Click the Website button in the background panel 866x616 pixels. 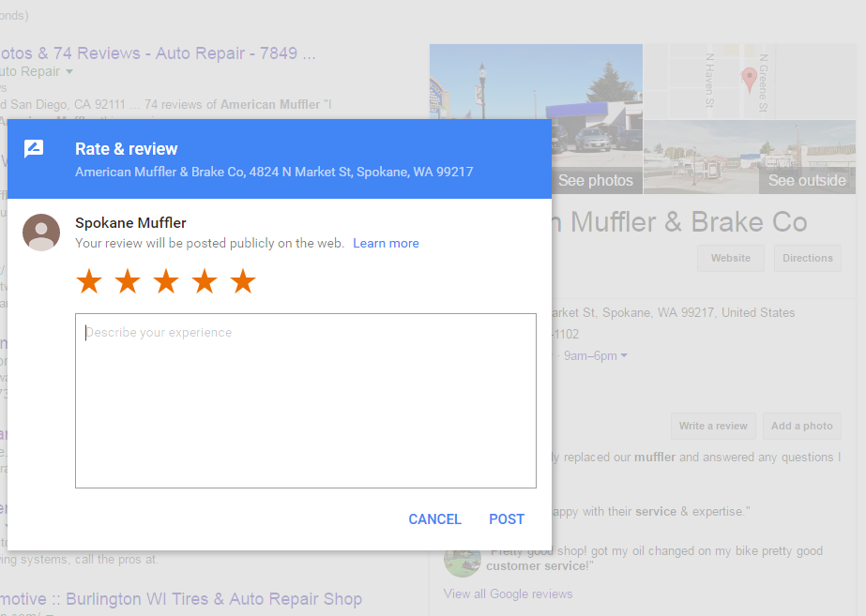[731, 259]
